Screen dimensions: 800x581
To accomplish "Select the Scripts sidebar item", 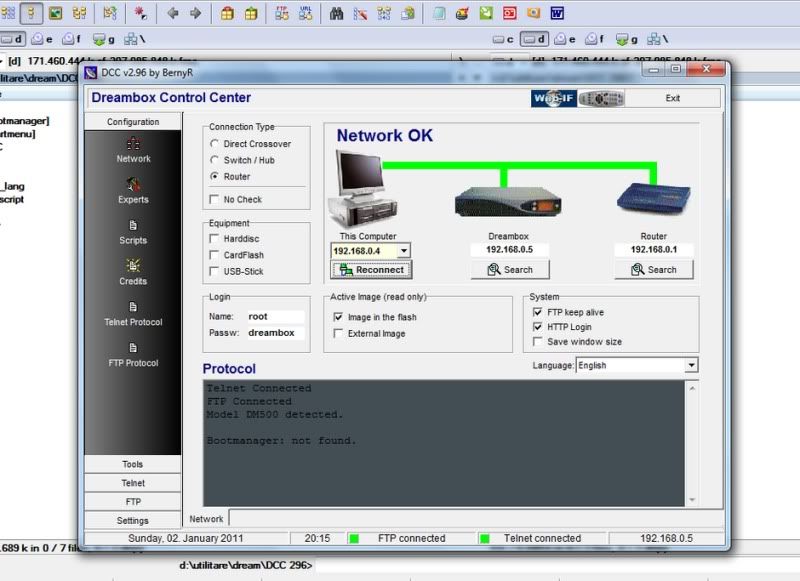I will (x=133, y=231).
